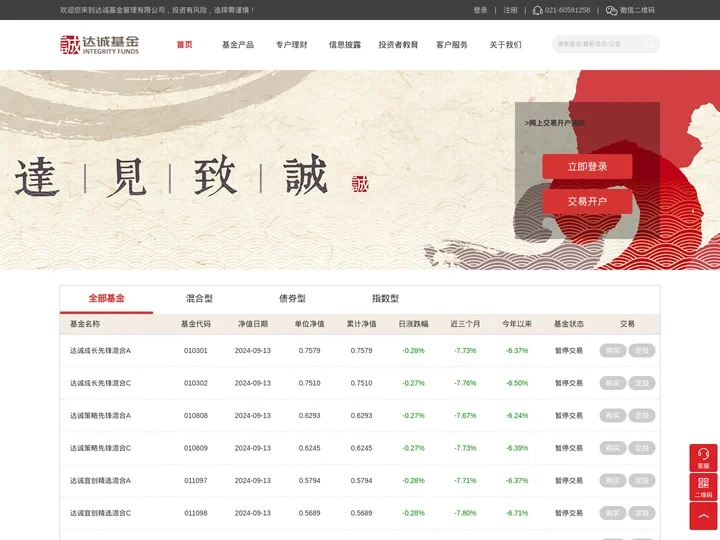The height and width of the screenshot is (540, 720).
Task: Click 定投 for 达诚宜创精选混合C
Action: (641, 513)
